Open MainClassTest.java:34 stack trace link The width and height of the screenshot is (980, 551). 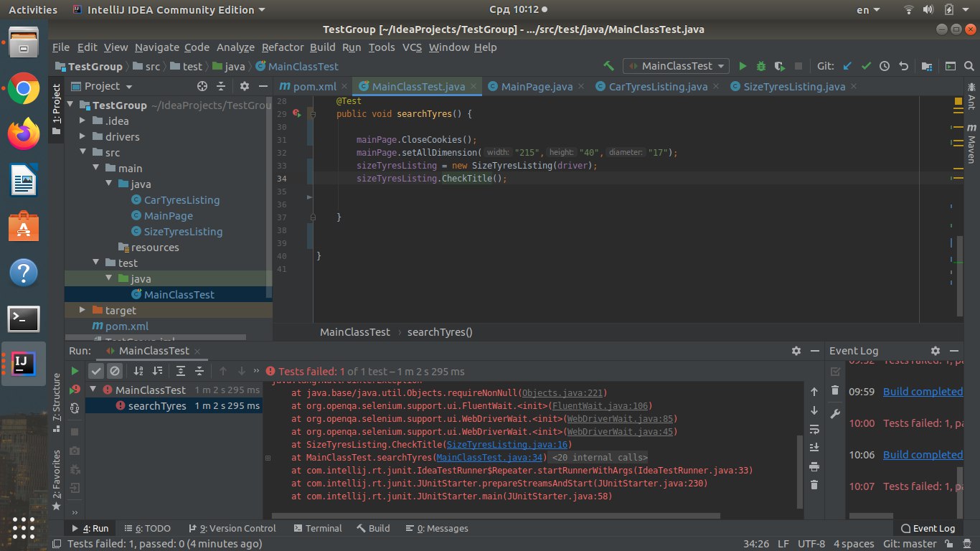point(491,458)
